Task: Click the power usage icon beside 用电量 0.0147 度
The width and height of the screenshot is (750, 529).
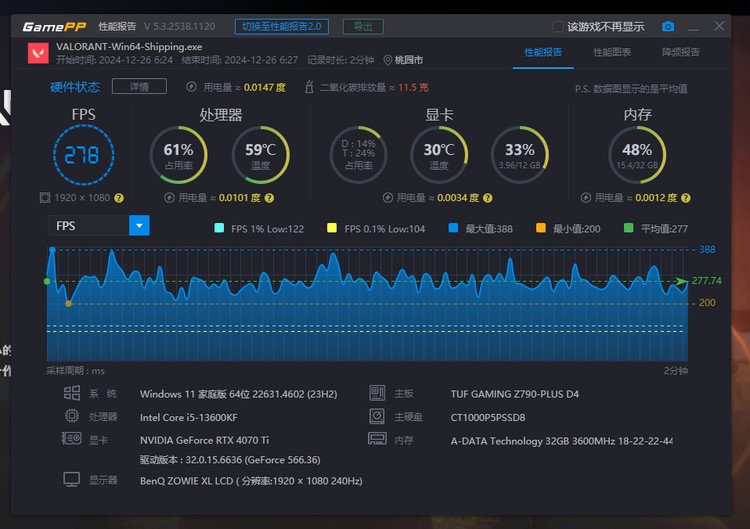Action: [191, 87]
